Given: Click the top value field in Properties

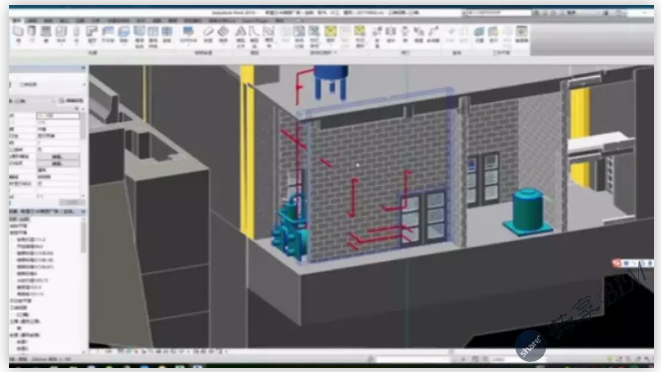Looking at the screenshot, I should click(x=58, y=116).
